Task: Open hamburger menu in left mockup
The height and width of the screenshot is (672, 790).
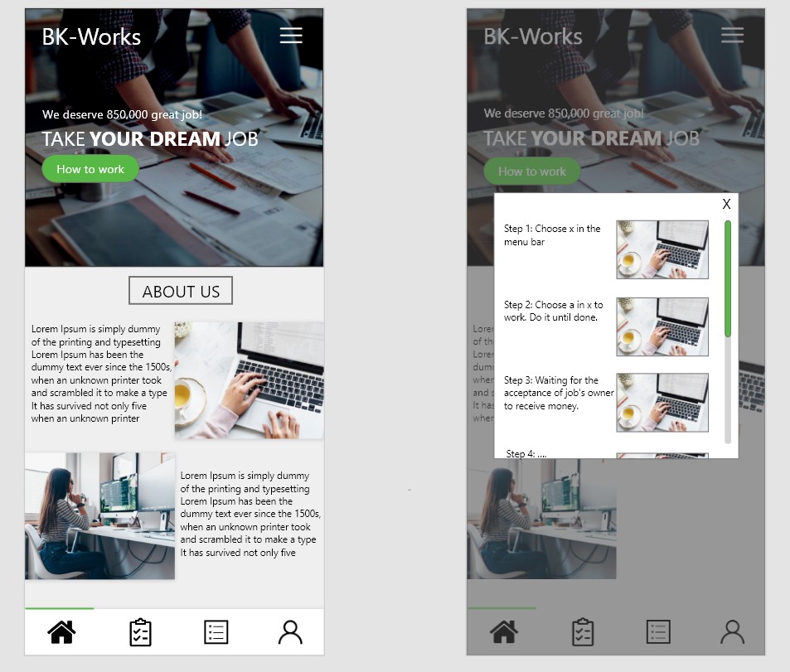Action: [291, 36]
